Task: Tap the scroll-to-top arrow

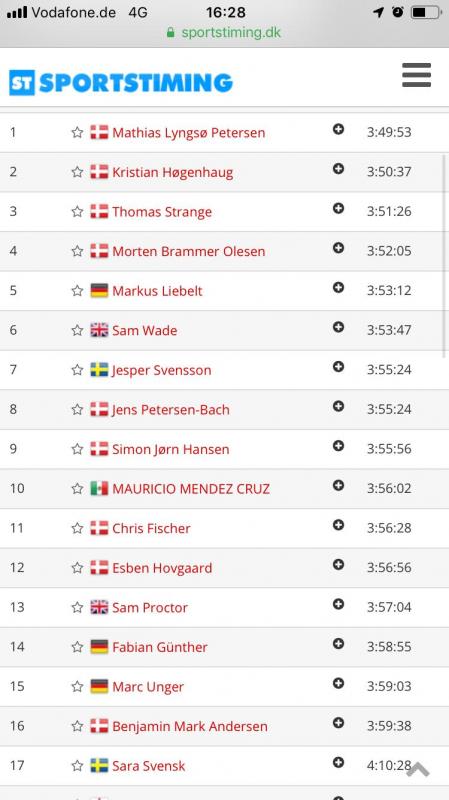Action: pos(418,769)
